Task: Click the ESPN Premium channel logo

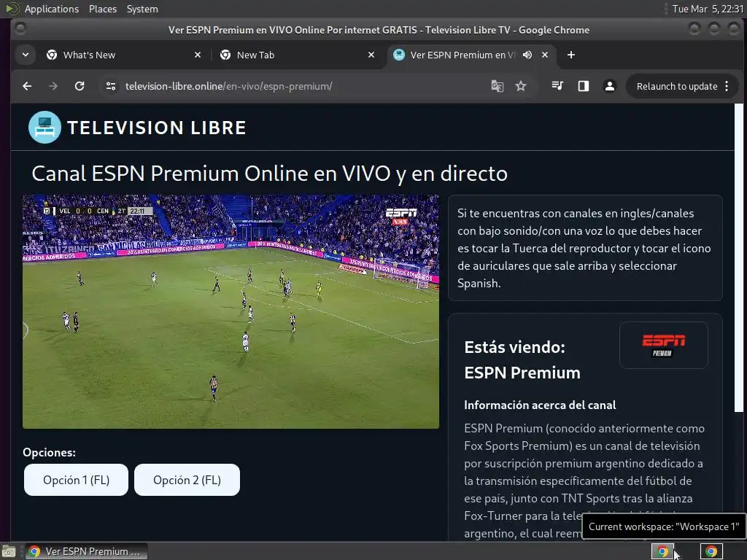Action: click(x=663, y=345)
